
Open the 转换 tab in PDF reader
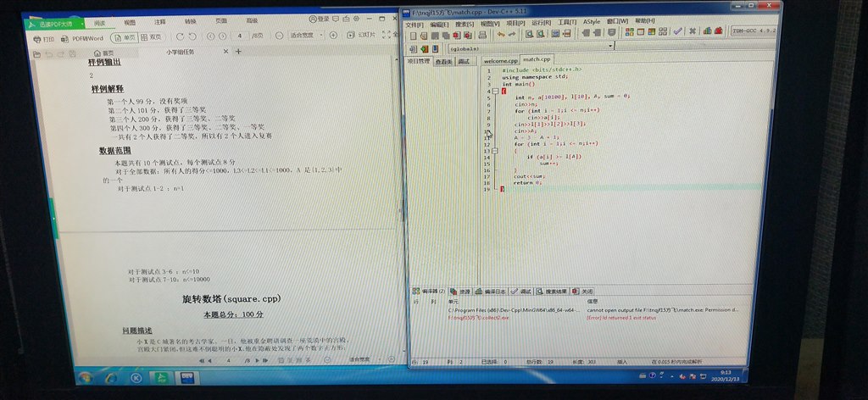(x=191, y=22)
